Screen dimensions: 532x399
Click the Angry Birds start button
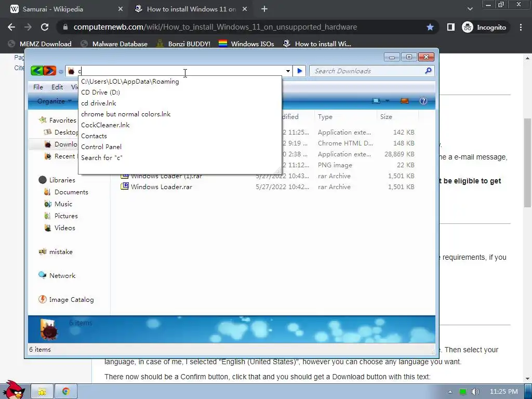tap(14, 390)
